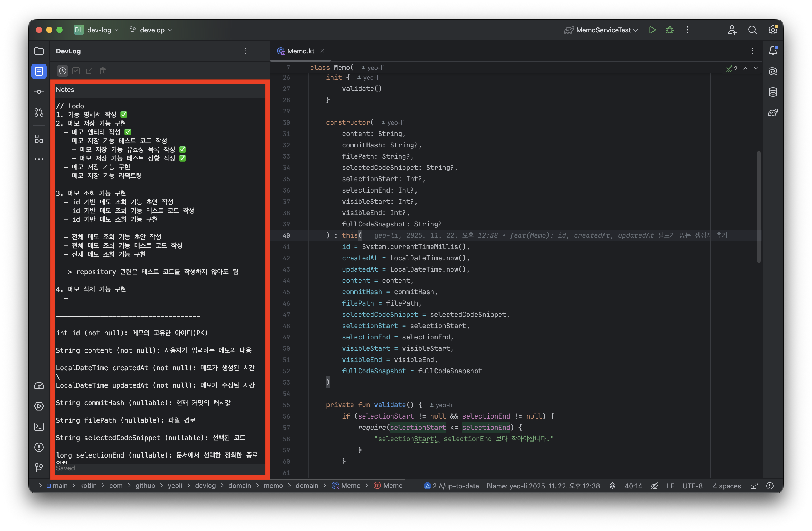Click the Debug bug icon
The image size is (812, 531).
669,30
